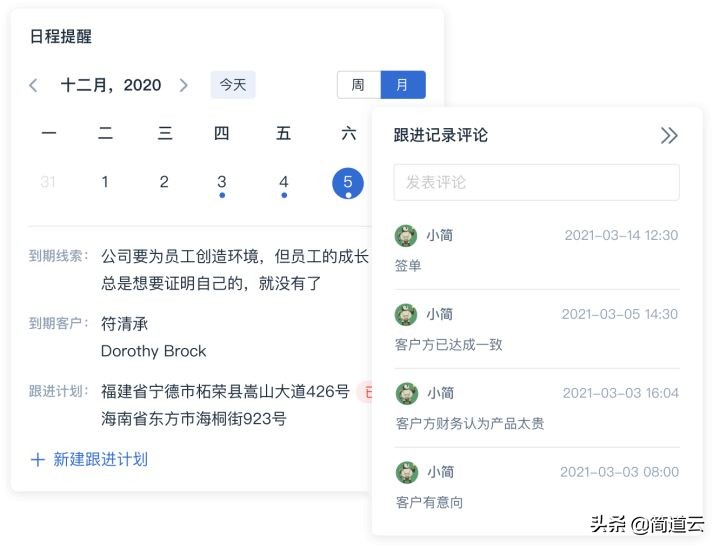
Task: Click the plus icon beside 新建跟进计划
Action: 38,459
